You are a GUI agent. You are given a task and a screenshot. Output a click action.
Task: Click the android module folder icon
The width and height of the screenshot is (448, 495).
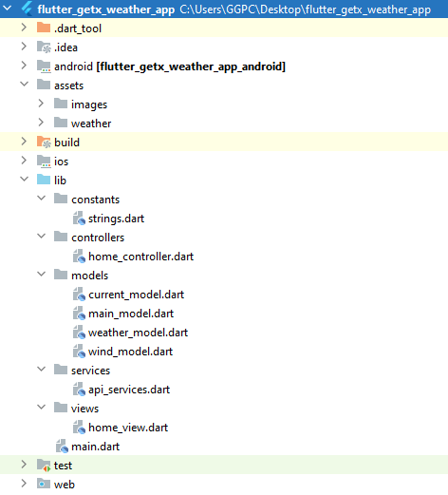pyautogui.click(x=44, y=67)
